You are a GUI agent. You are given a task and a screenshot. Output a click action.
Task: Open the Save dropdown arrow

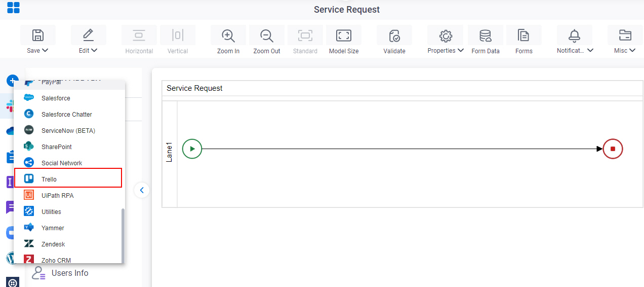coord(45,50)
